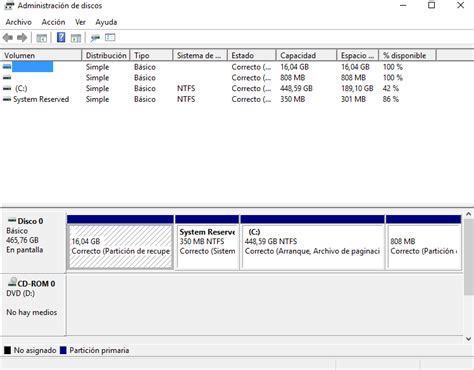Click the black No asignado legend swatch

[7, 350]
